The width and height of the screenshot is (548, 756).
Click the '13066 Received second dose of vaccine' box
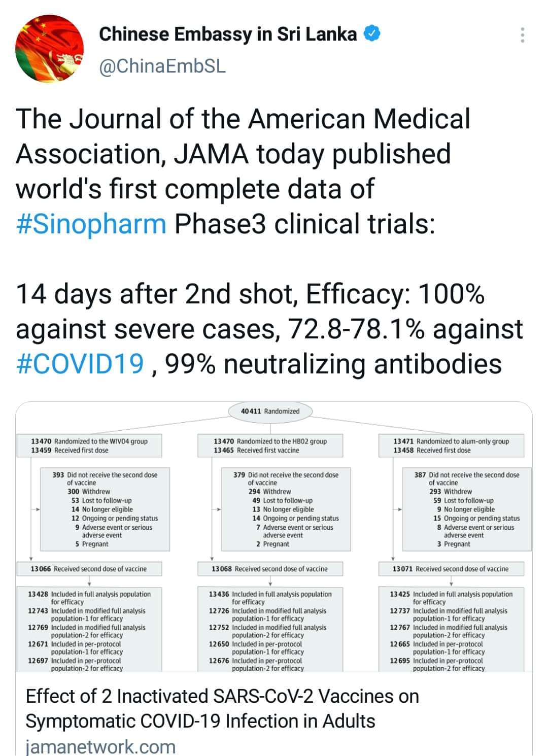coord(89,569)
